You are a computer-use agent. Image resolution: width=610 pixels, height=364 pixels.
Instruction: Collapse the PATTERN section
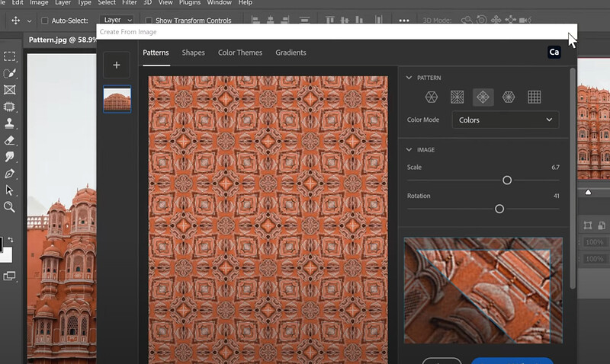click(x=409, y=78)
